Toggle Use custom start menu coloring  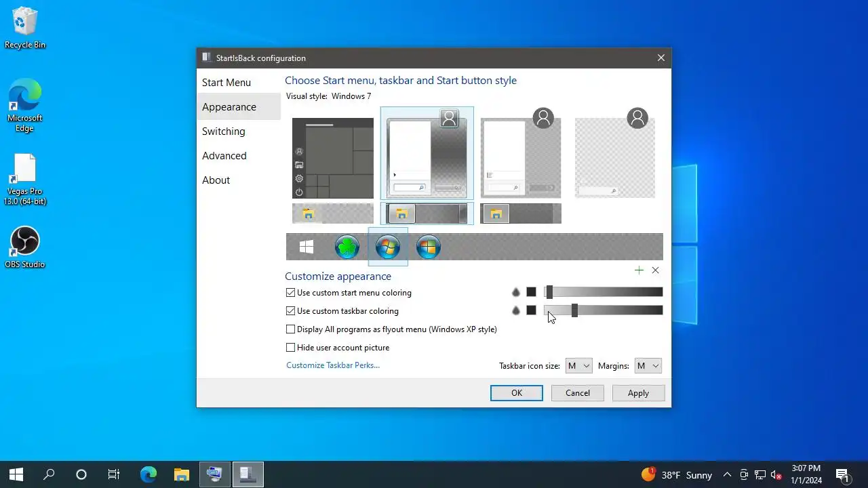349,293
